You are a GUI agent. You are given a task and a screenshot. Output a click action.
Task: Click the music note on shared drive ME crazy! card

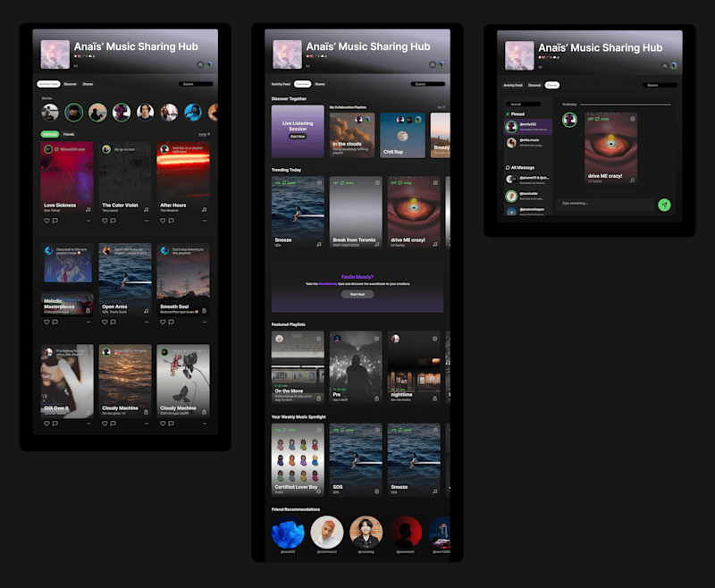click(x=632, y=181)
